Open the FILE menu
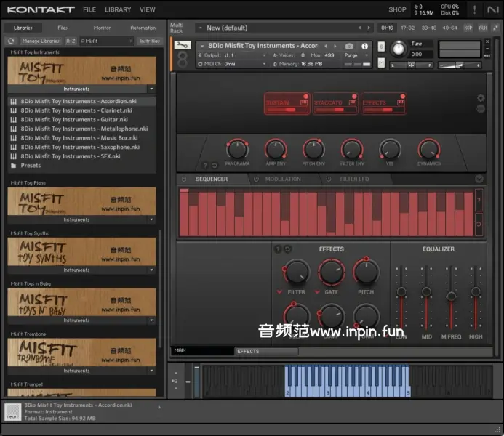 [x=89, y=9]
